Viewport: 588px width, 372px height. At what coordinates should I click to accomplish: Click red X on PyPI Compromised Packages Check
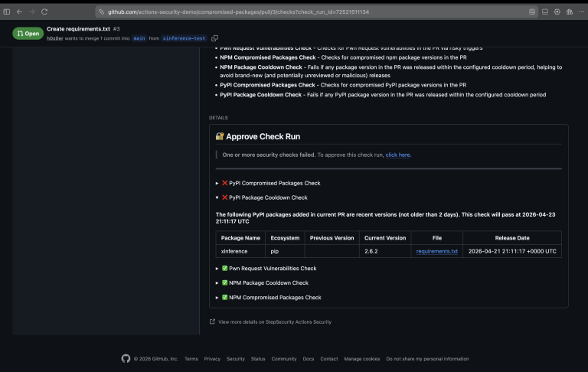(224, 183)
